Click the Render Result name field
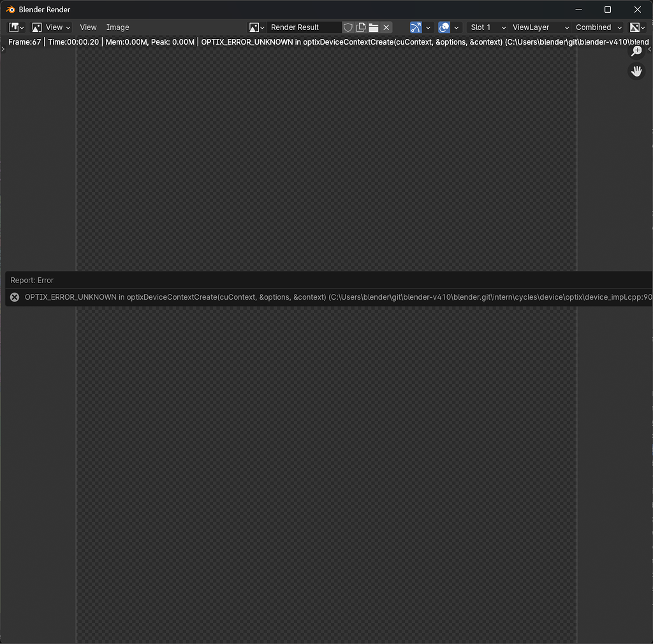This screenshot has width=653, height=644. 304,27
